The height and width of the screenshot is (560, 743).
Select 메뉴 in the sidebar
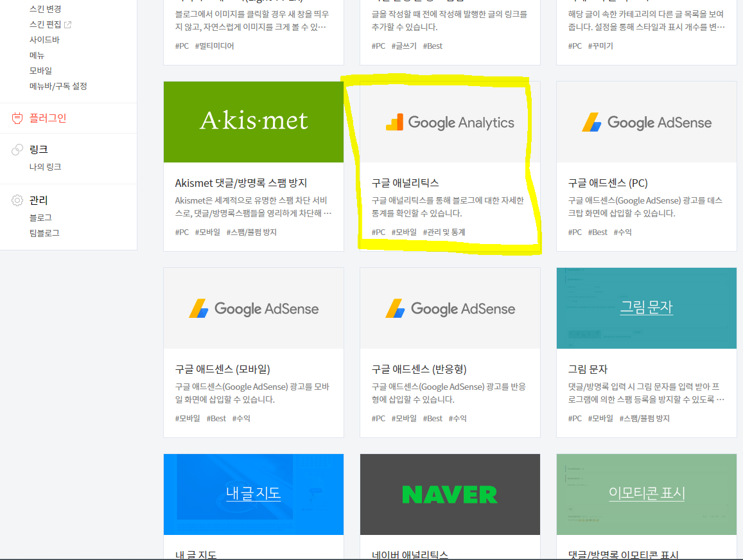pyautogui.click(x=37, y=55)
